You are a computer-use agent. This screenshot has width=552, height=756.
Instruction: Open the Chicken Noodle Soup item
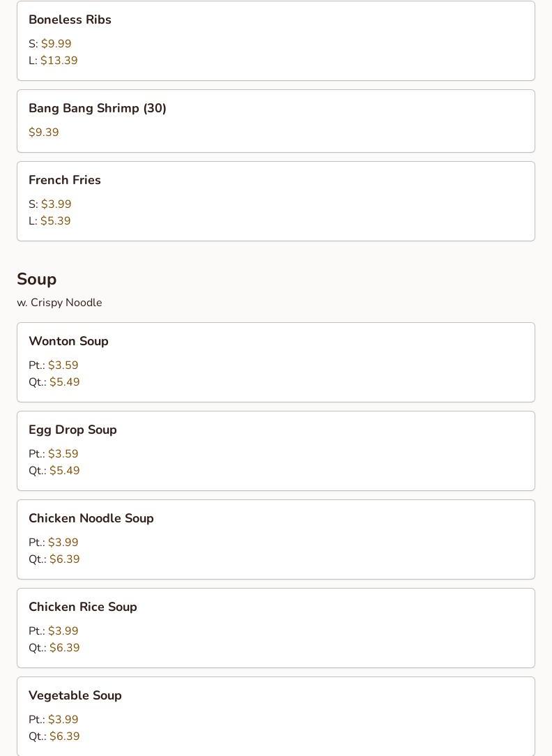(x=91, y=519)
